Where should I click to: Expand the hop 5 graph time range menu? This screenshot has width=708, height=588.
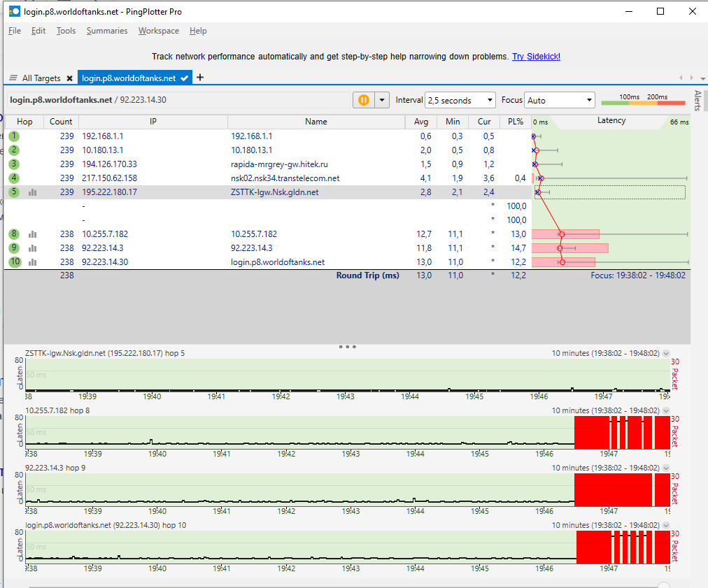click(x=666, y=353)
